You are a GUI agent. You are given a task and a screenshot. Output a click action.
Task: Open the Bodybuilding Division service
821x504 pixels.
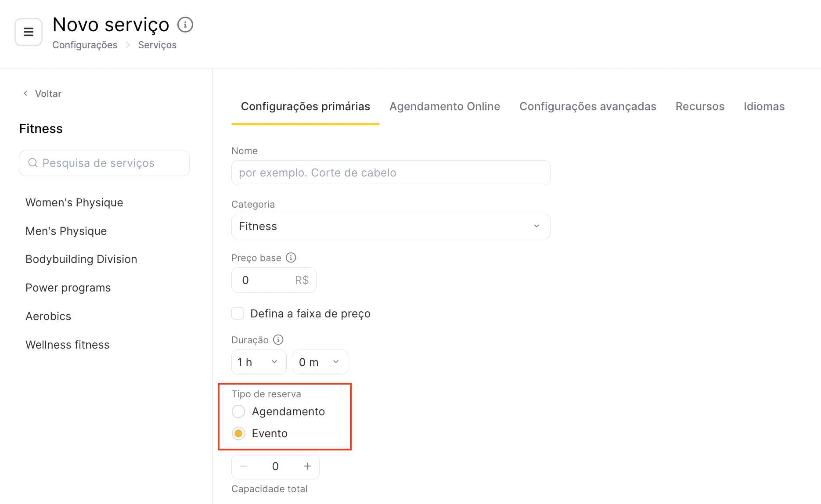pos(81,259)
